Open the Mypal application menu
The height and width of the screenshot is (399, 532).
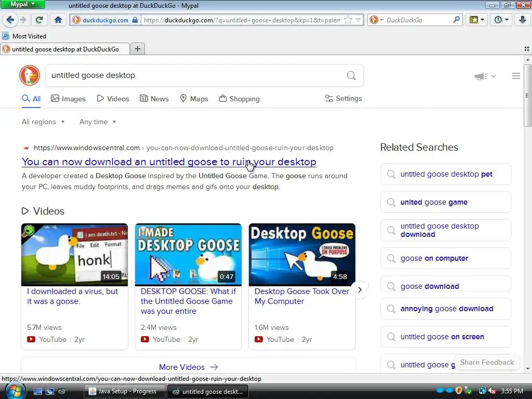(x=22, y=4)
